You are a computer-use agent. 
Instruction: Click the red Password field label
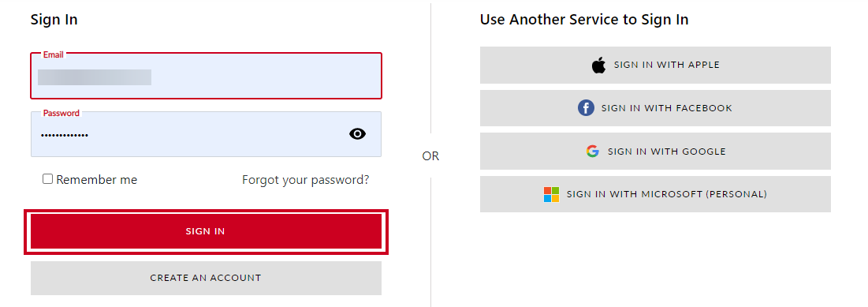[61, 113]
